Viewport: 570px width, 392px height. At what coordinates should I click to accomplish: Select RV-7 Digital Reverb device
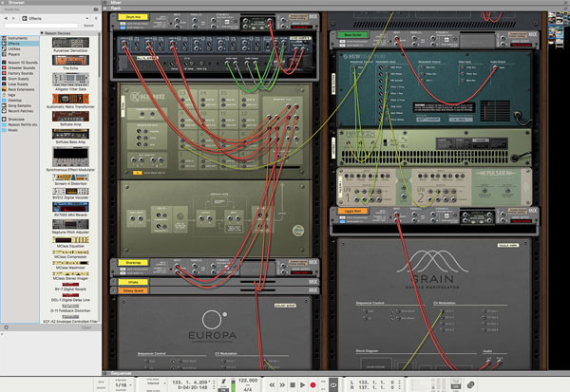point(70,287)
